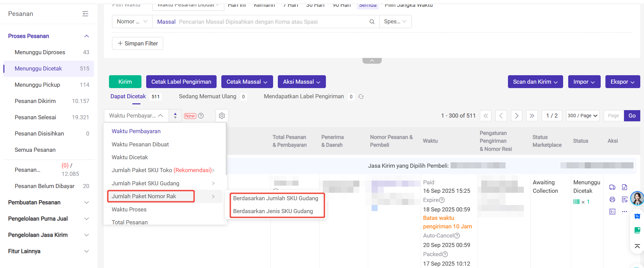Viewport: 644px width, 268px height.
Task: Click the search magnifier in Massal field
Action: pyautogui.click(x=372, y=22)
